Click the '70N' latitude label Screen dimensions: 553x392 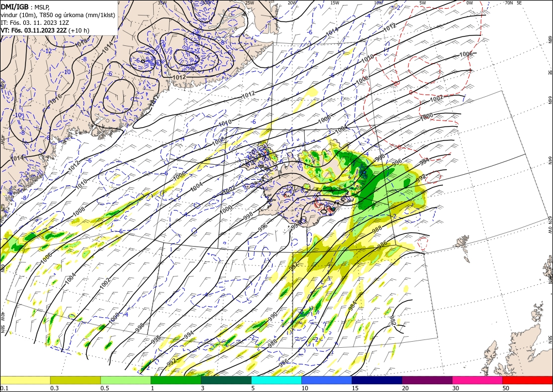[509, 2]
